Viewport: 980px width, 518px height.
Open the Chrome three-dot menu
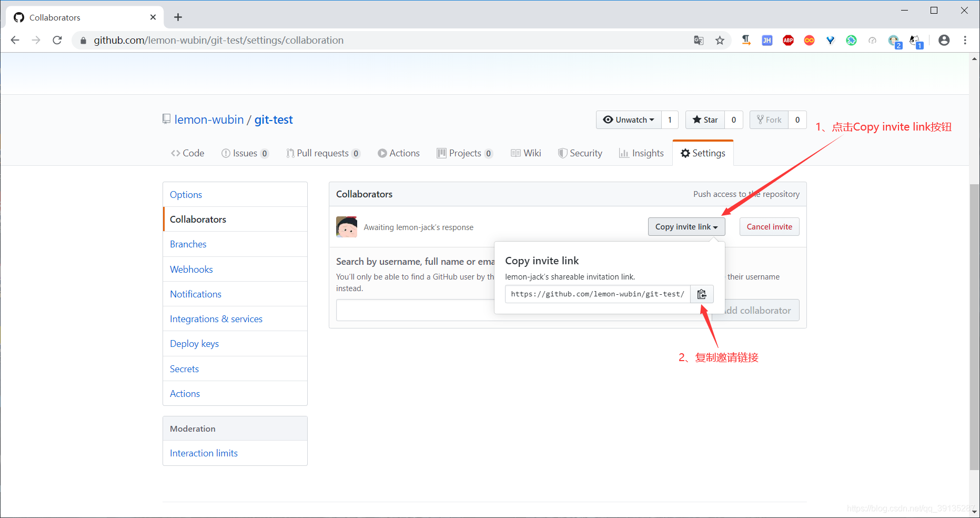point(965,40)
